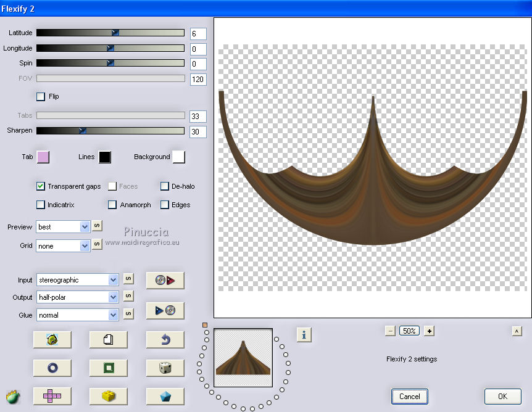Click the pink Tab color swatch
Screen dimensions: 532x412
[43, 157]
